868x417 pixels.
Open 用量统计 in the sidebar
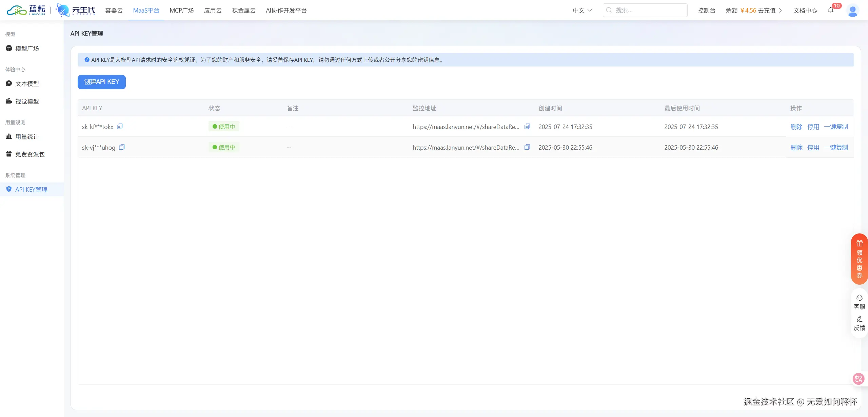[x=27, y=137]
